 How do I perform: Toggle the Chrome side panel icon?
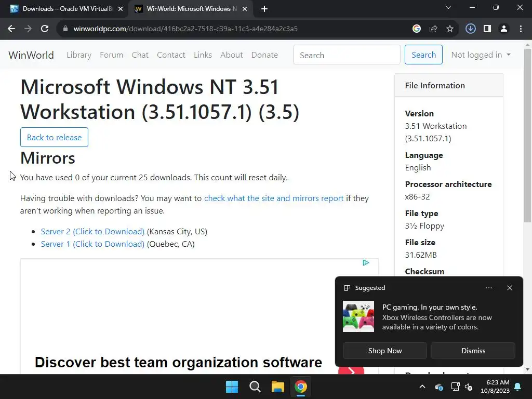487,29
